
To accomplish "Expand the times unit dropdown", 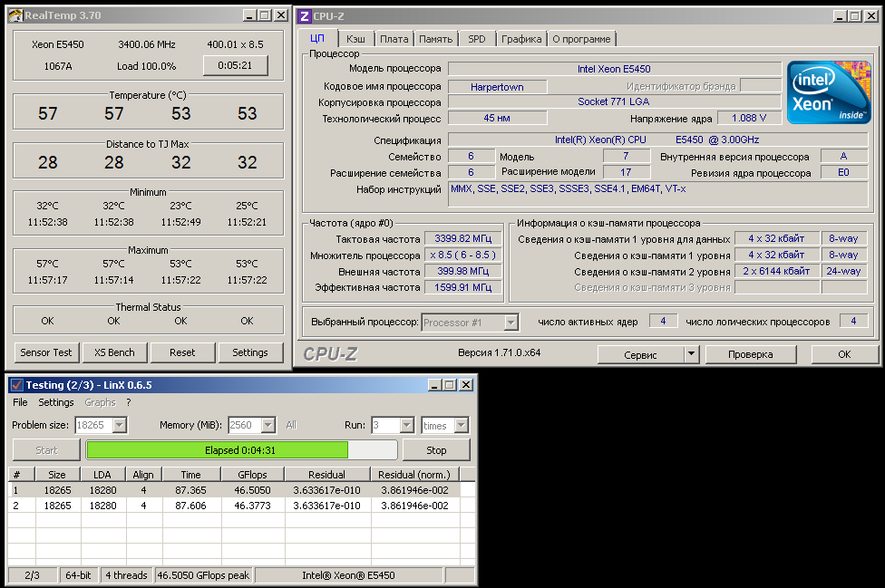I will click(x=461, y=425).
